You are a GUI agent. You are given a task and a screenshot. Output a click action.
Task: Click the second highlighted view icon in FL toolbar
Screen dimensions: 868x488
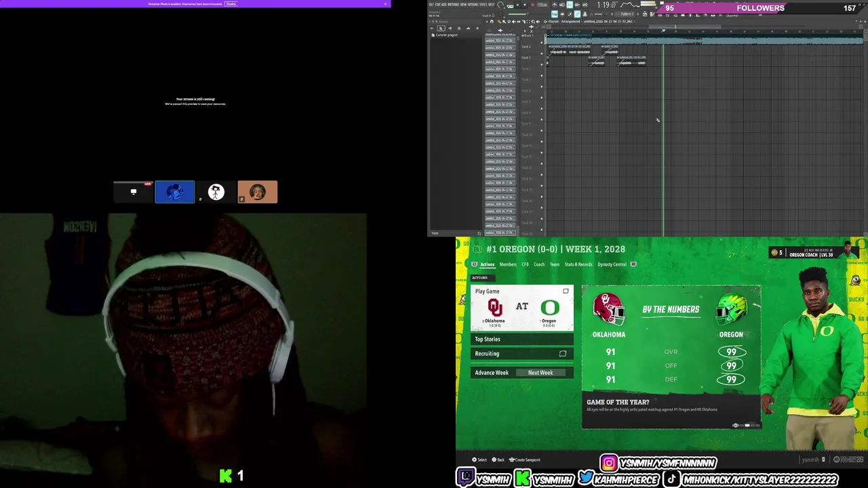577,14
